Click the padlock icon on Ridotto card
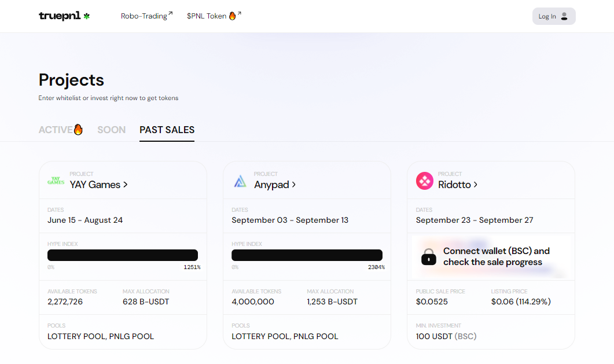Screen dimensions: 614x364 (429, 257)
